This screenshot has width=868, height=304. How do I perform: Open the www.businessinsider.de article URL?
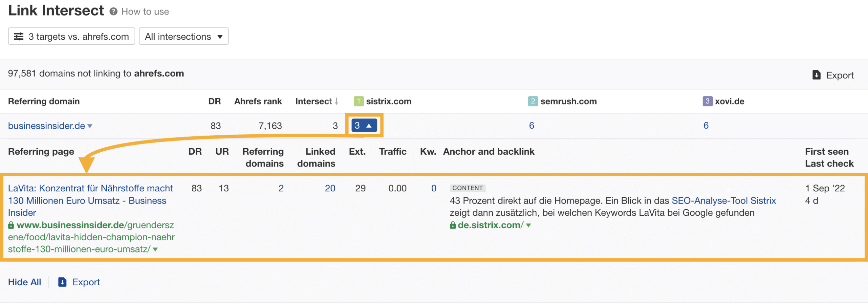91,237
